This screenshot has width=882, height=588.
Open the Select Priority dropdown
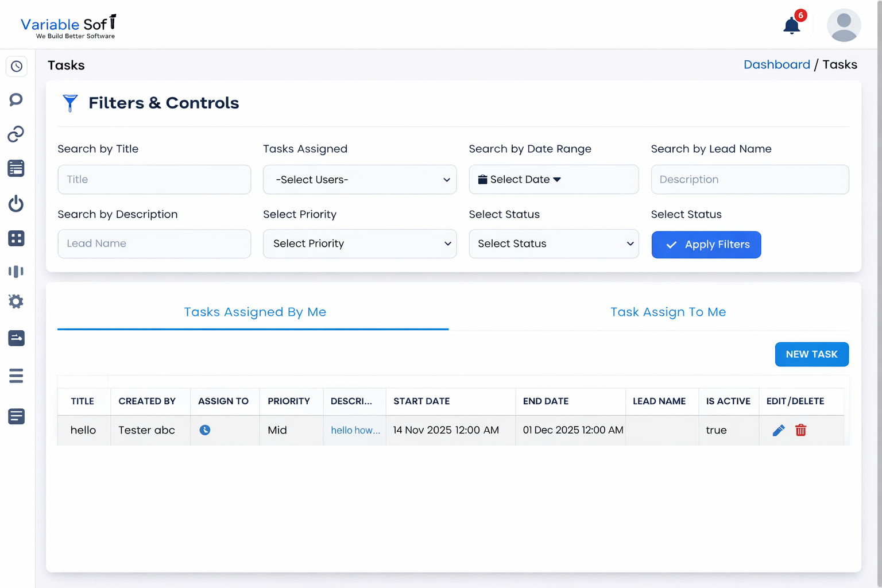coord(359,244)
